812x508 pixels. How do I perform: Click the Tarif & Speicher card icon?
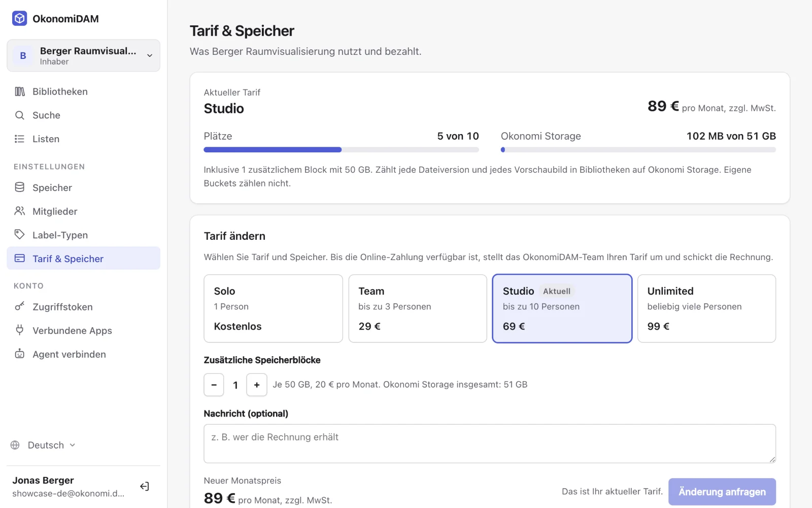tap(20, 259)
